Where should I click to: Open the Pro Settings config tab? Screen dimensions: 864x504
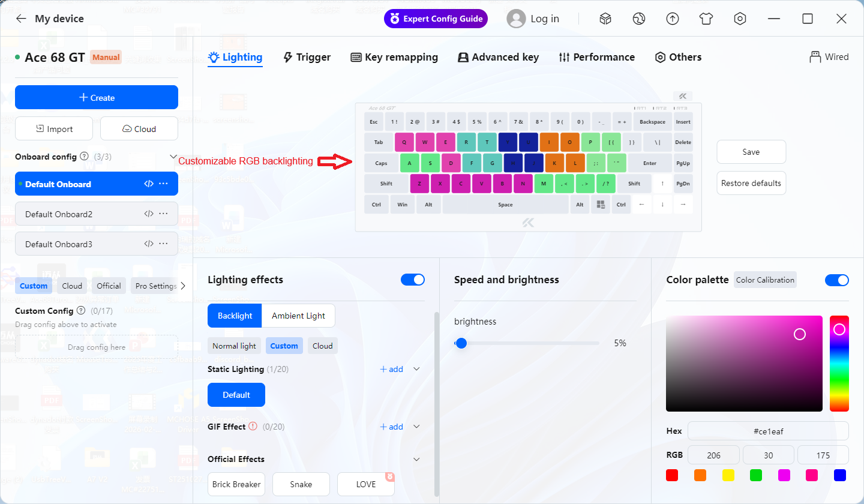tap(155, 286)
